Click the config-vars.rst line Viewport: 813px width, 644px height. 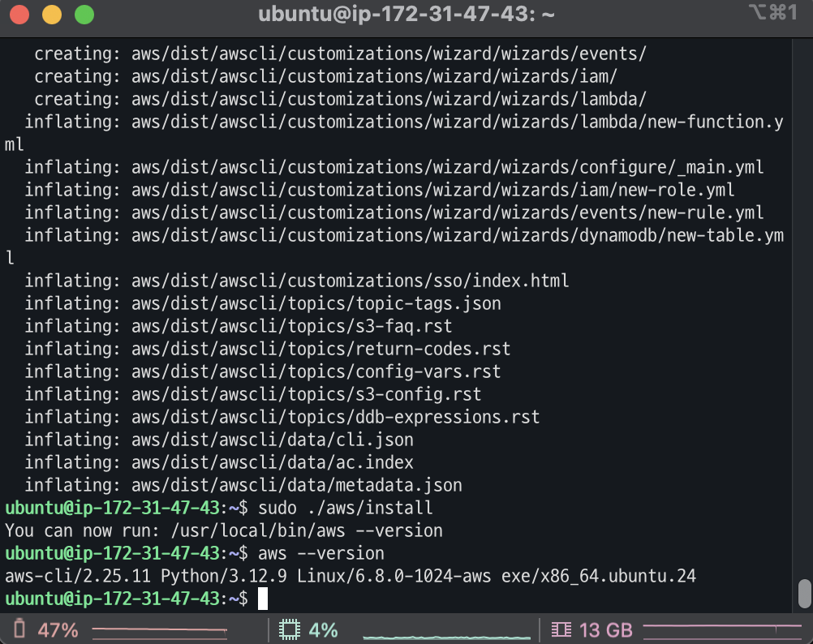(263, 371)
